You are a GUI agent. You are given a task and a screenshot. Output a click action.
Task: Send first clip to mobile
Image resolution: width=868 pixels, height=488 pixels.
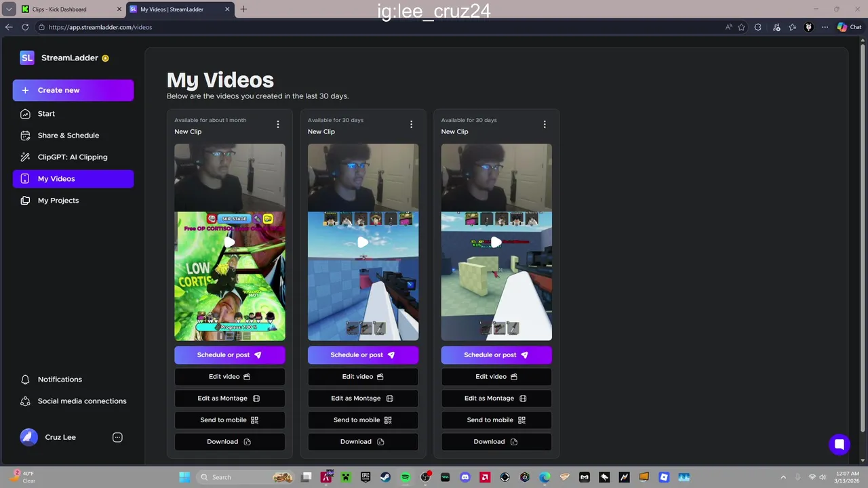click(230, 420)
